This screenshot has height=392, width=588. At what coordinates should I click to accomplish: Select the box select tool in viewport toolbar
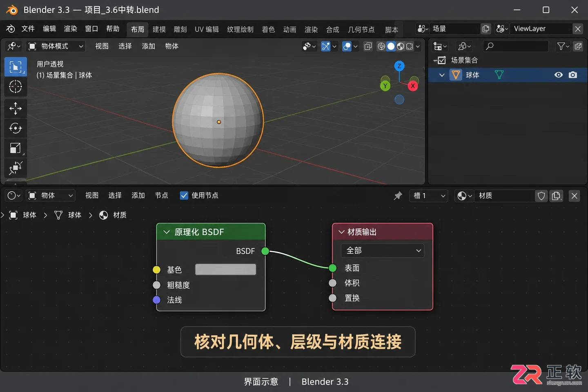(x=16, y=67)
